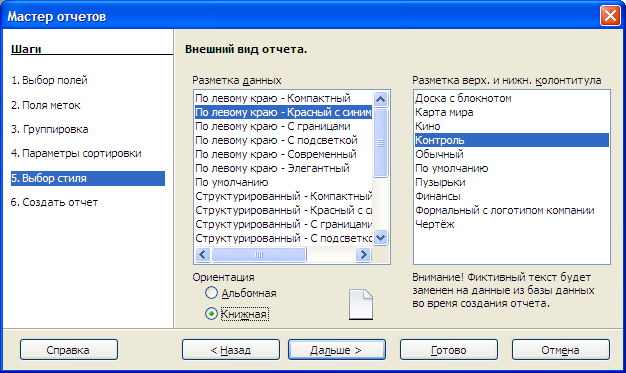Screen dimensions: 626x373
Task: Click the Дальше button
Action: [337, 350]
